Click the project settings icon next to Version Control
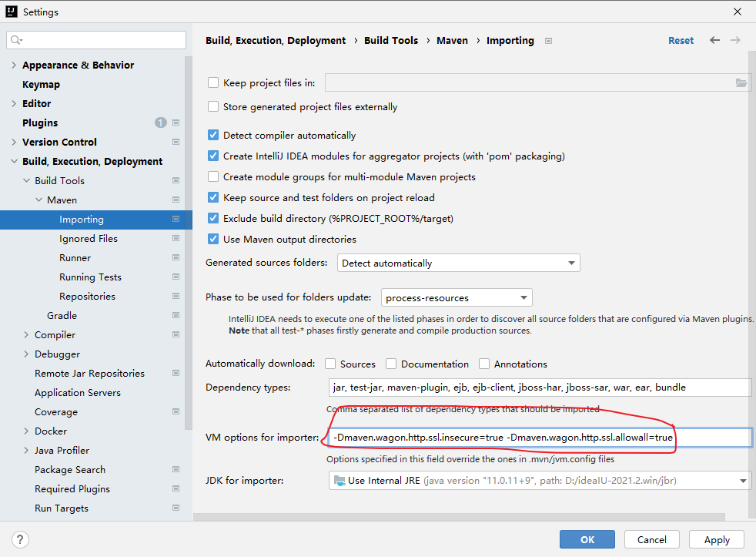Image resolution: width=756 pixels, height=557 pixels. (176, 142)
